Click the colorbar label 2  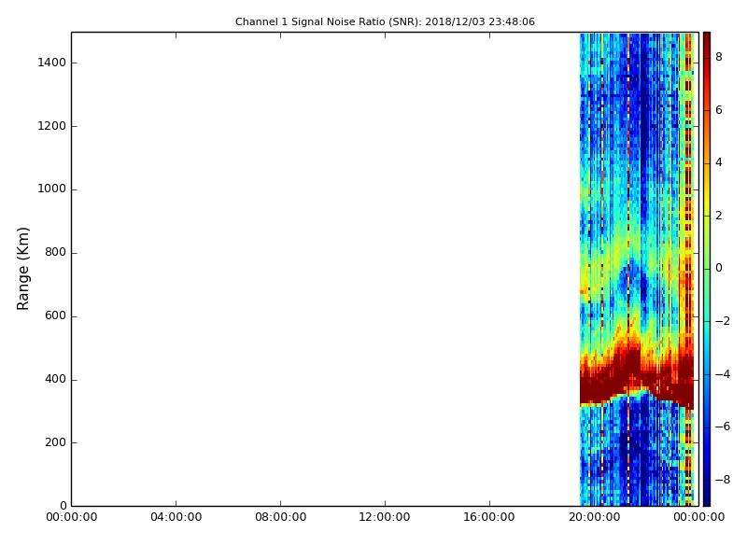pyautogui.click(x=719, y=216)
